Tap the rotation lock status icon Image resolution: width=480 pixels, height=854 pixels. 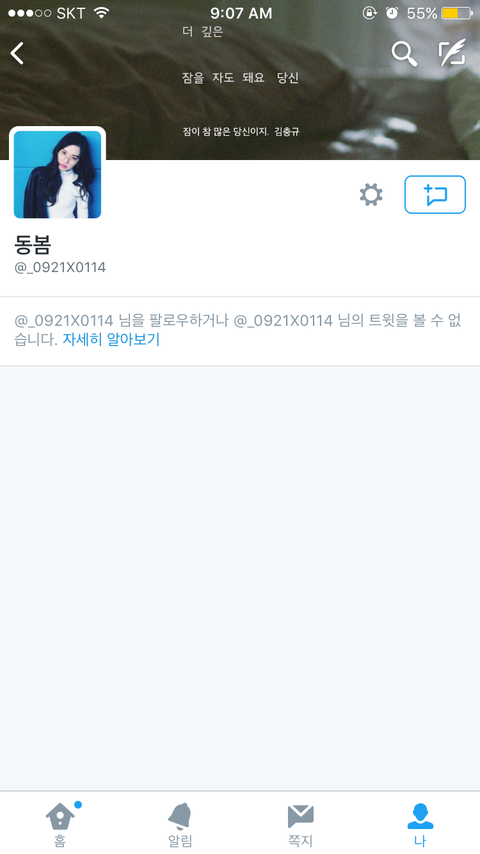369,13
